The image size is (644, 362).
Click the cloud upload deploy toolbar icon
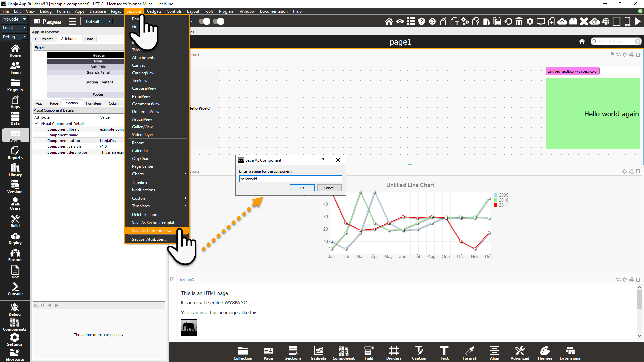(562, 22)
